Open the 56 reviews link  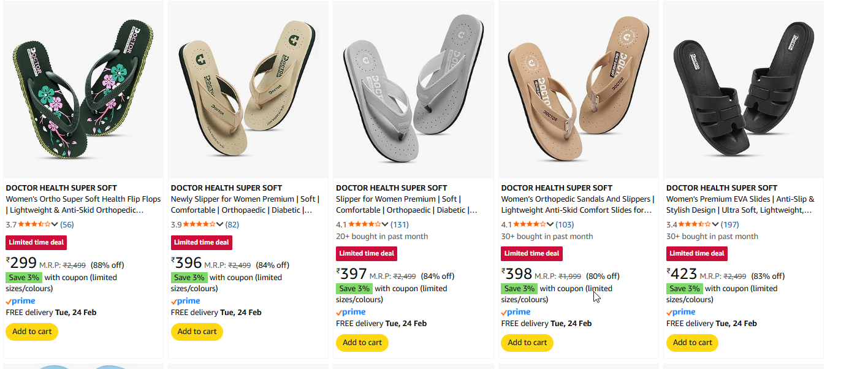click(67, 224)
